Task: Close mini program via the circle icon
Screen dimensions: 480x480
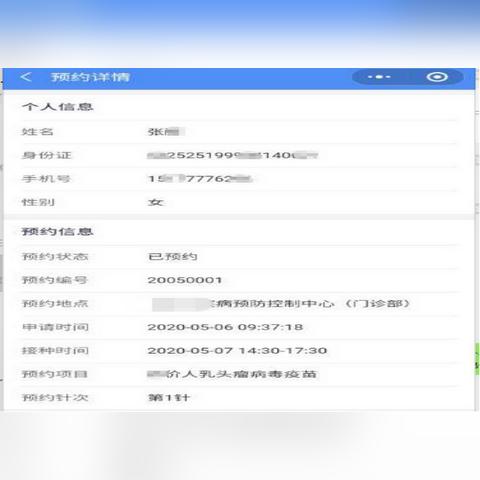Action: (x=437, y=77)
